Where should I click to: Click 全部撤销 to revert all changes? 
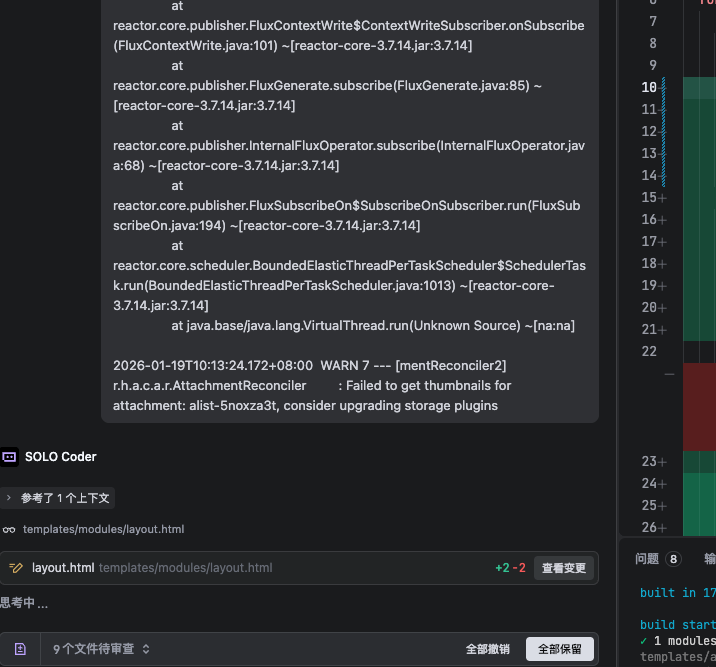[487, 649]
